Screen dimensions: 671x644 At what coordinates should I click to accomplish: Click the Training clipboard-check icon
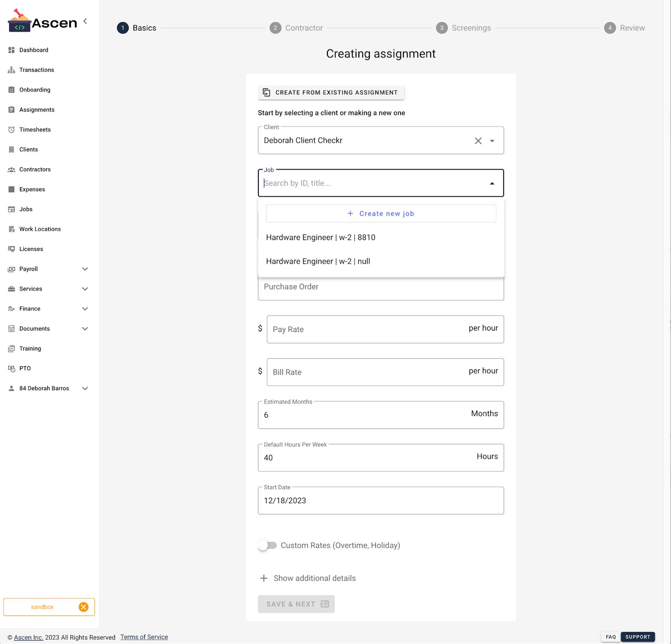[11, 349]
